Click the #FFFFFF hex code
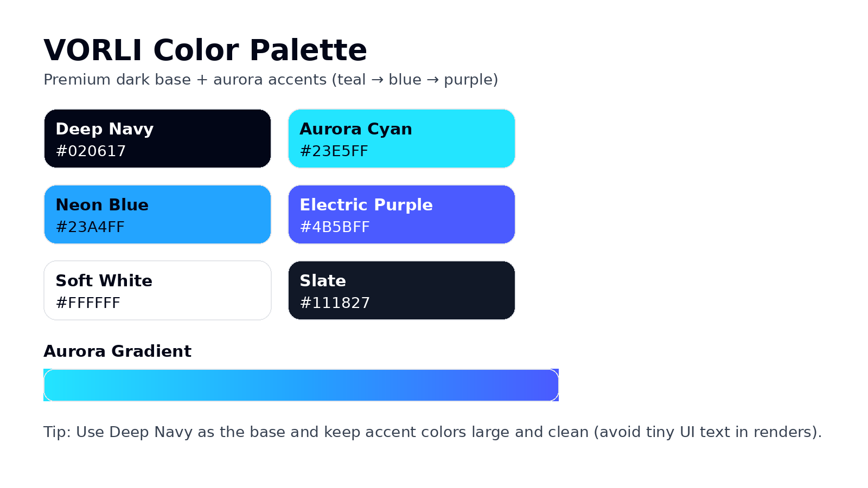This screenshot has height=488, width=868. click(88, 303)
